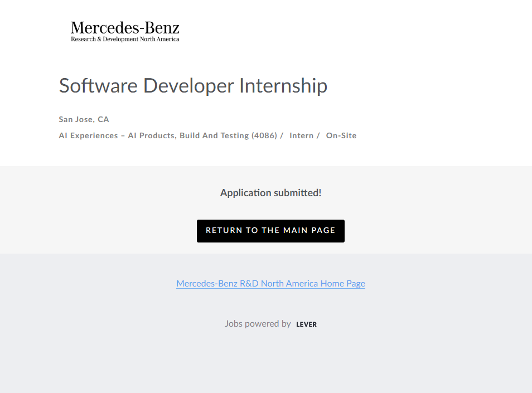This screenshot has height=393, width=532.
Task: Click the slash separator before On-Site
Action: pos(318,135)
